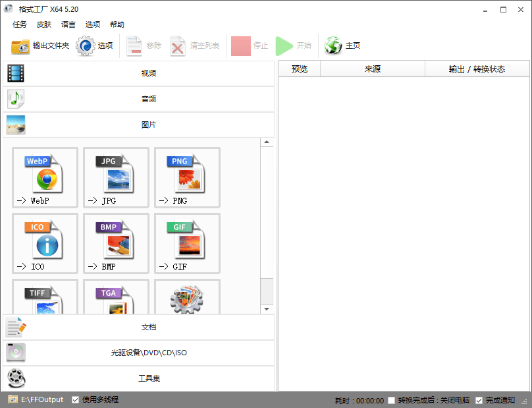Open the 帮助 help menu
Viewport: 532px width, 408px height.
pyautogui.click(x=117, y=24)
